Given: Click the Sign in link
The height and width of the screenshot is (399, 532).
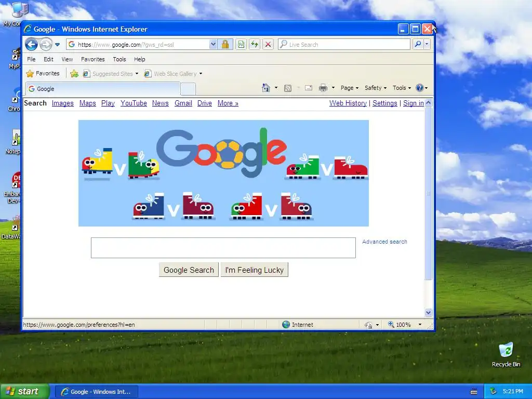Looking at the screenshot, I should point(413,103).
